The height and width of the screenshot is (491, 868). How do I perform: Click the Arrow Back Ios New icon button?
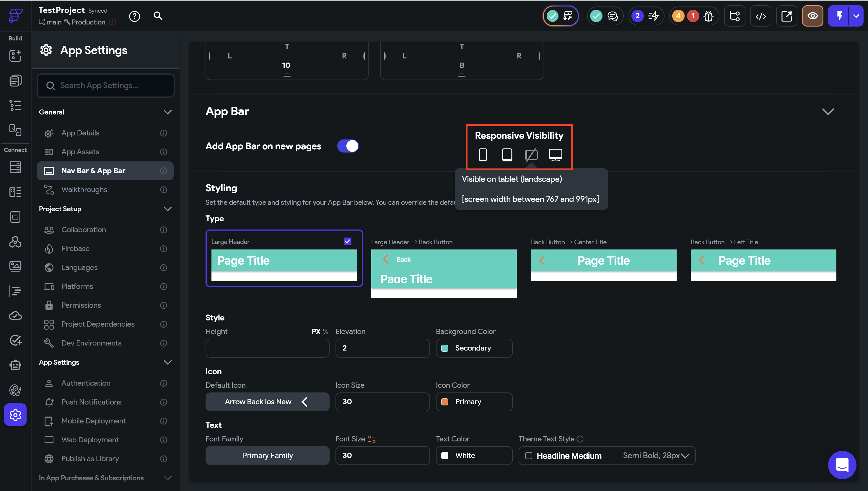pos(267,402)
